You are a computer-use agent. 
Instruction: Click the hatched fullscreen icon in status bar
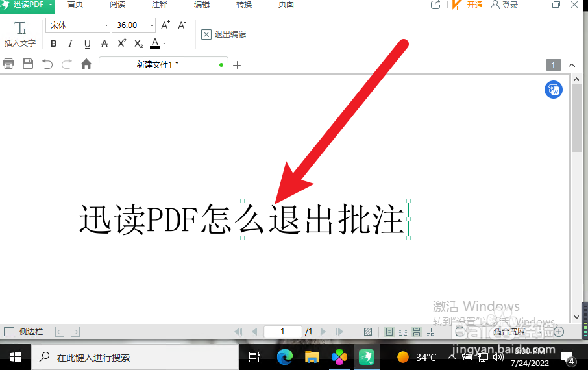(x=368, y=332)
